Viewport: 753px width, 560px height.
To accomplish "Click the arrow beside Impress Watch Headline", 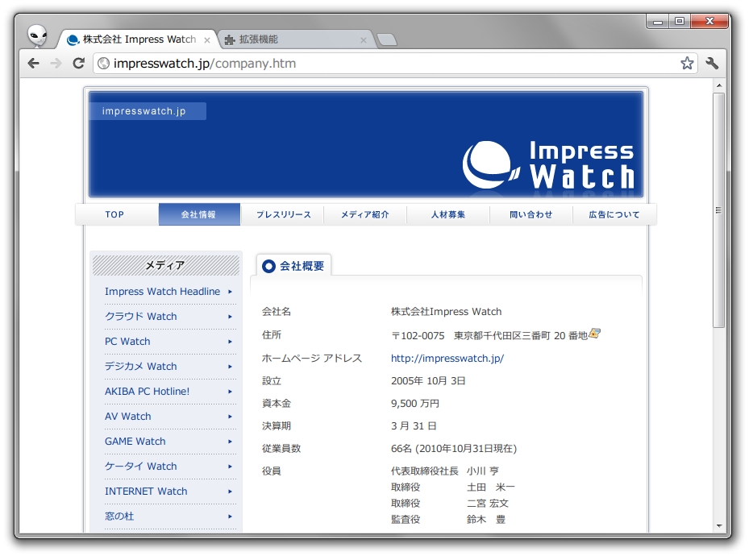I will (230, 292).
